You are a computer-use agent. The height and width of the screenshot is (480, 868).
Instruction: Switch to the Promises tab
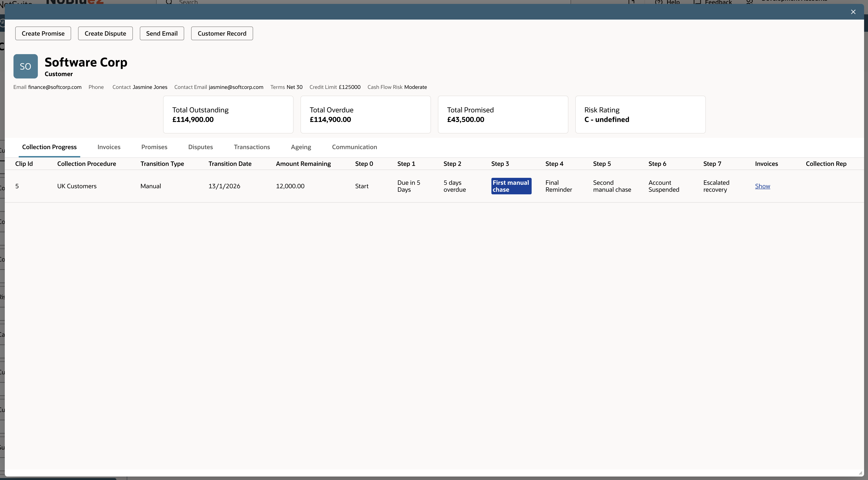click(x=154, y=147)
